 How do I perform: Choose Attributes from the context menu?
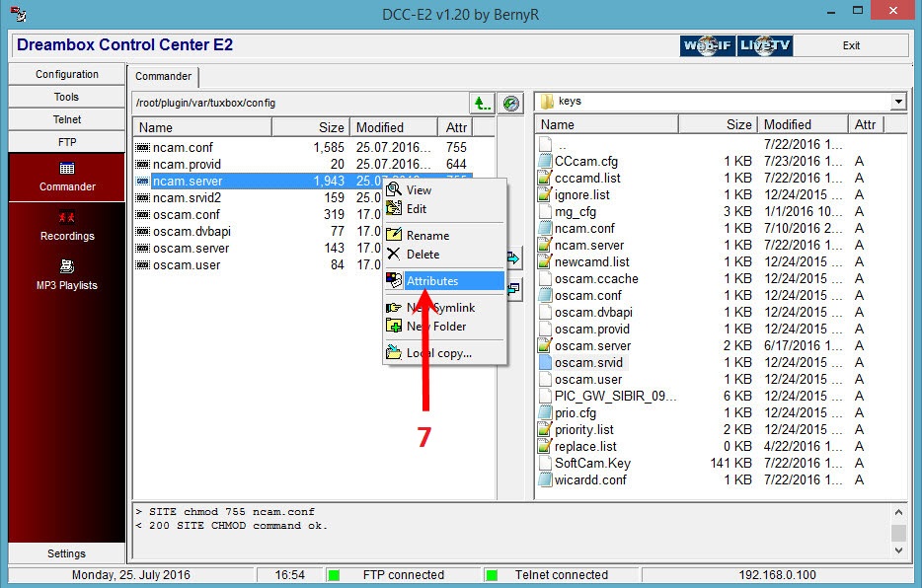point(432,281)
